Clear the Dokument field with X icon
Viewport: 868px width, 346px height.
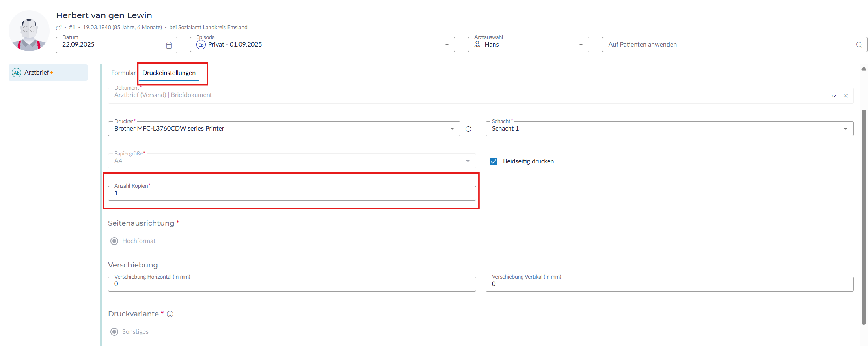coord(845,96)
